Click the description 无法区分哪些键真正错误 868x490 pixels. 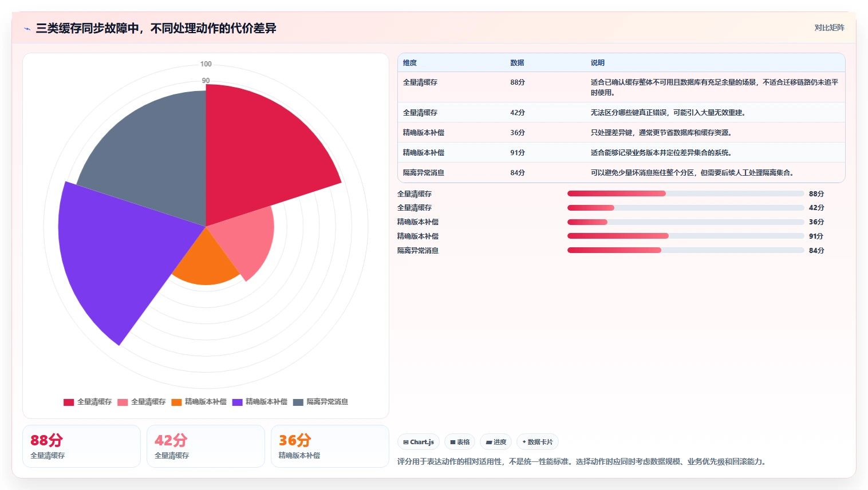coord(668,113)
